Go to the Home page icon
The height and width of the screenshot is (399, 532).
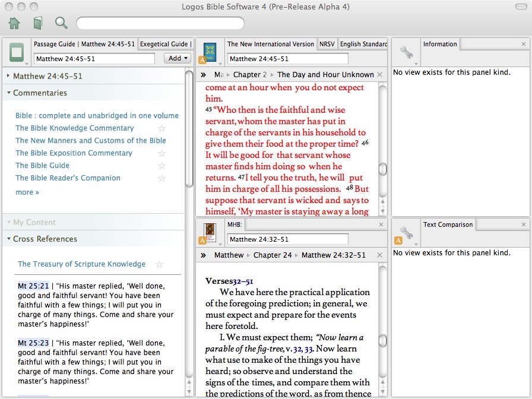(x=14, y=23)
